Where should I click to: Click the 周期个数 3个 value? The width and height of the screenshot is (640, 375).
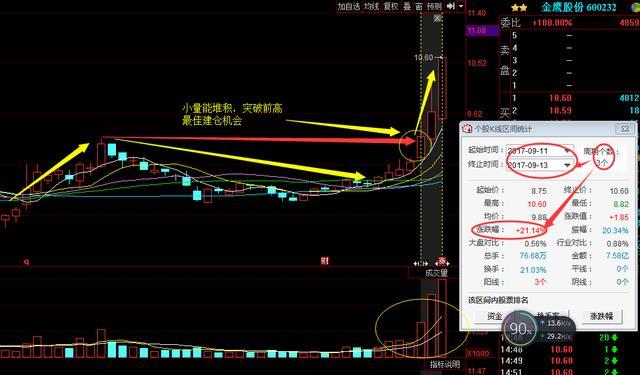(601, 162)
